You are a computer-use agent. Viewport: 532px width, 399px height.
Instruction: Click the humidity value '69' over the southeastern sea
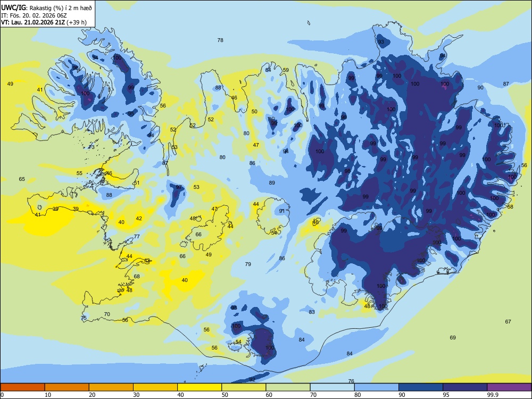(x=453, y=338)
